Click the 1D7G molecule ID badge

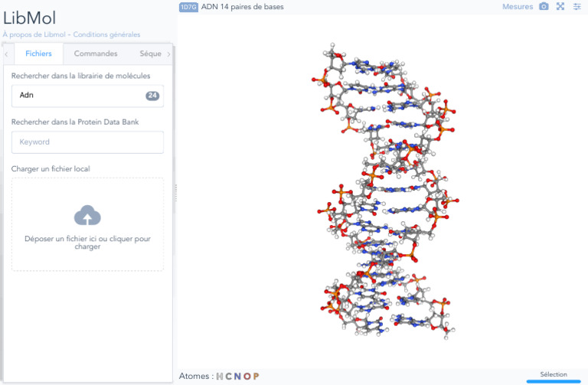click(x=188, y=7)
